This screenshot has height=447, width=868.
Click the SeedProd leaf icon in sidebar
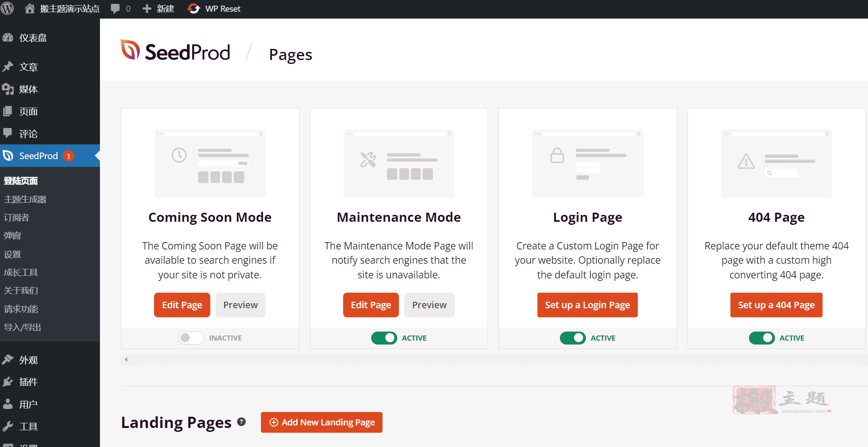coord(8,156)
